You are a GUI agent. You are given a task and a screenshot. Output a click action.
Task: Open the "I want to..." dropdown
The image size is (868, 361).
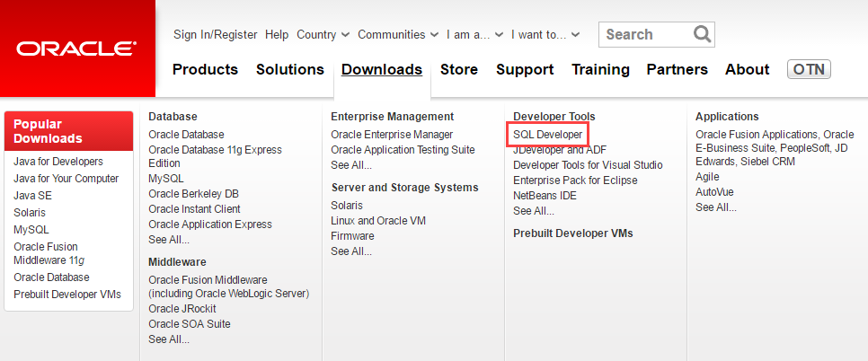545,34
